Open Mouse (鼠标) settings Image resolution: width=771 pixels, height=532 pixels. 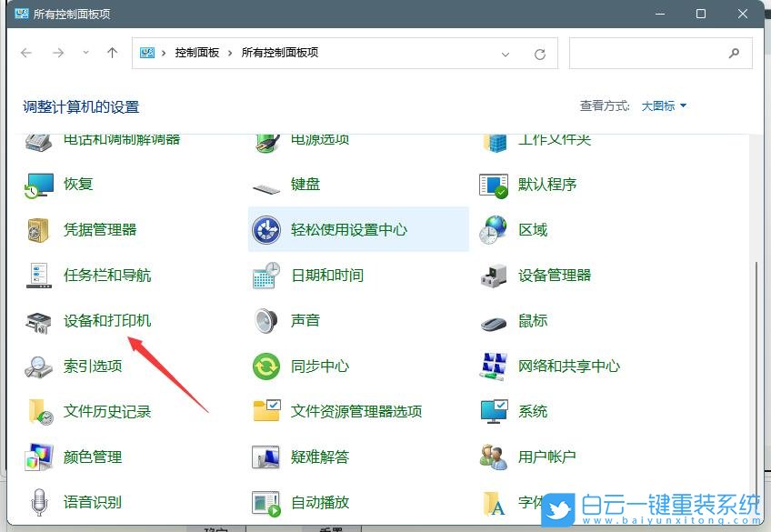click(530, 321)
